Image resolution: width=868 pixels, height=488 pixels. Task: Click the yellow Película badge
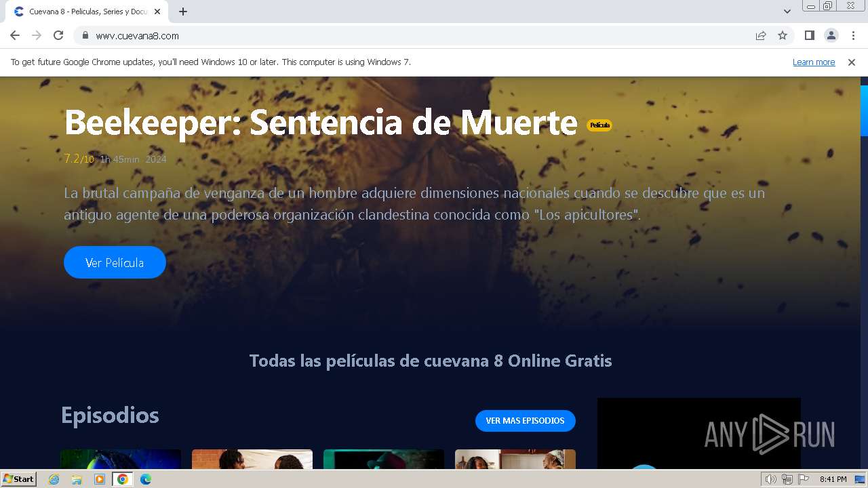click(x=599, y=125)
